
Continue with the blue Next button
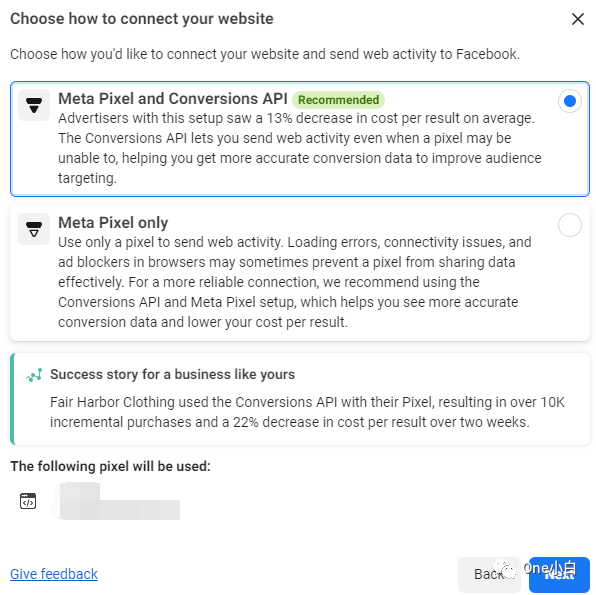[559, 574]
